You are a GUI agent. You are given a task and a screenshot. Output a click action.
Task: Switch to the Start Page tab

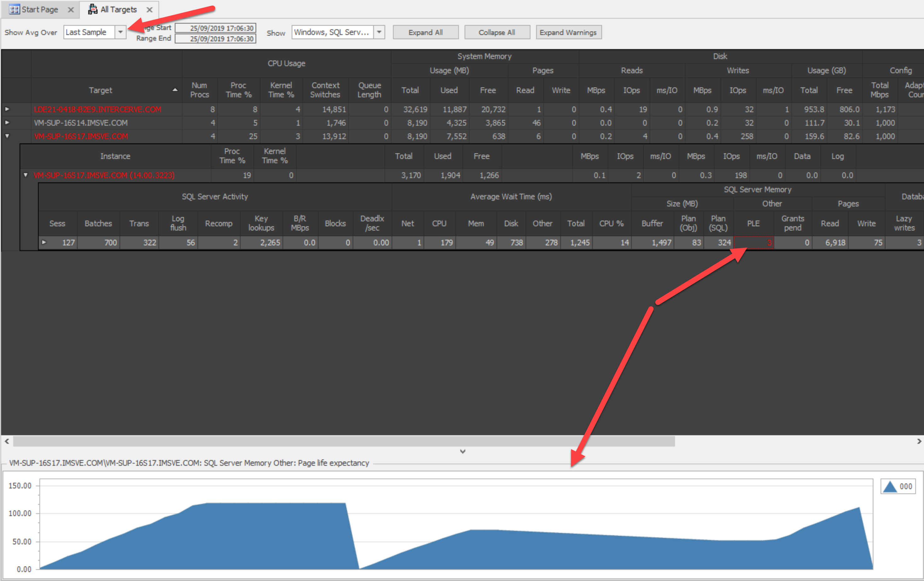39,9
